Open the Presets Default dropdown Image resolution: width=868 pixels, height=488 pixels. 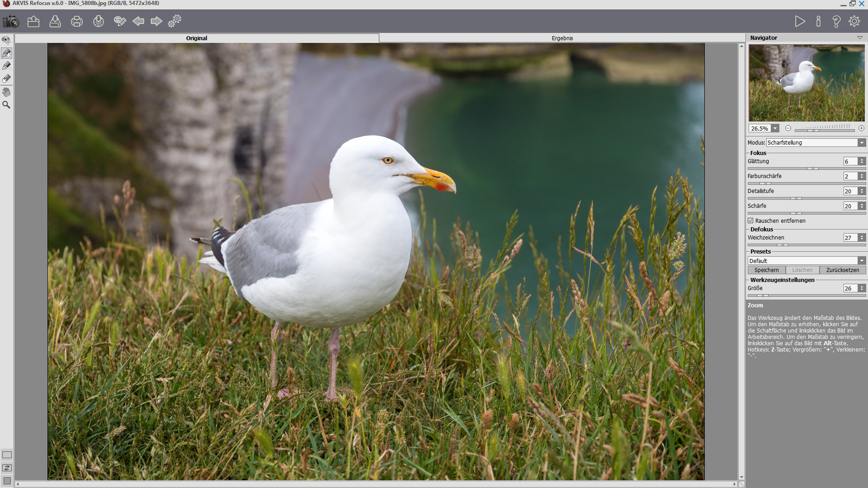pyautogui.click(x=862, y=261)
